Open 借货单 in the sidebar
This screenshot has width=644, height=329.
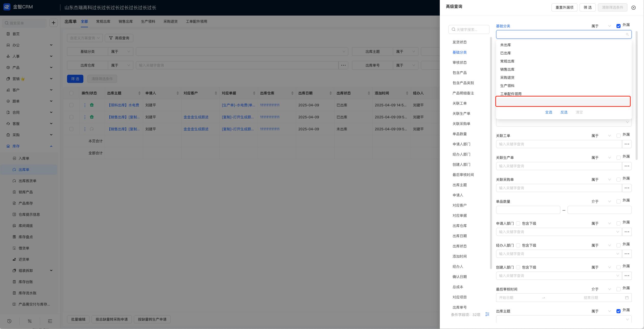[x=24, y=248]
